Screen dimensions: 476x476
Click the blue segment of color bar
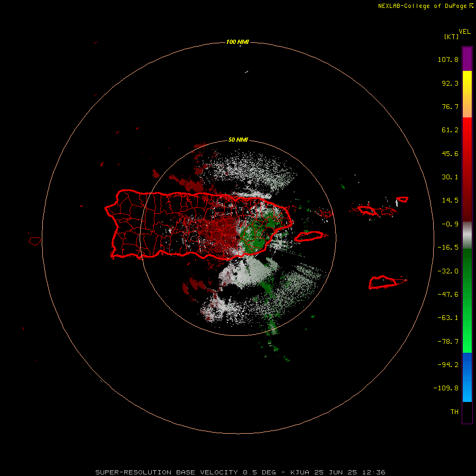pyautogui.click(x=467, y=377)
